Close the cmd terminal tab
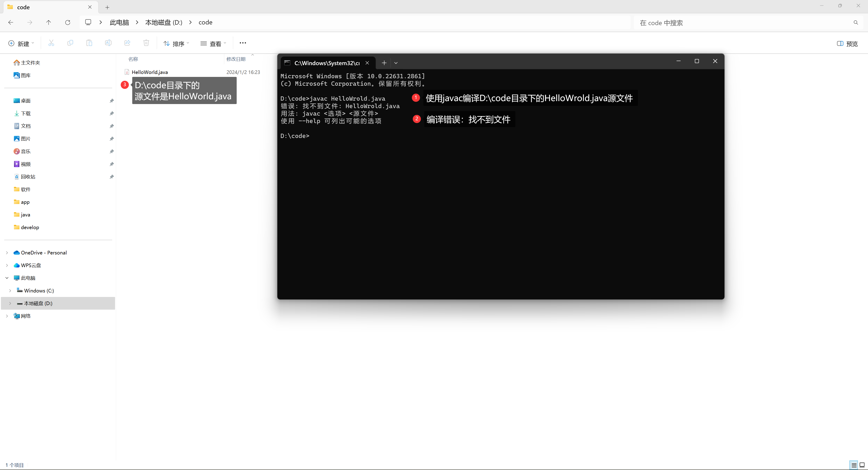 click(x=367, y=63)
